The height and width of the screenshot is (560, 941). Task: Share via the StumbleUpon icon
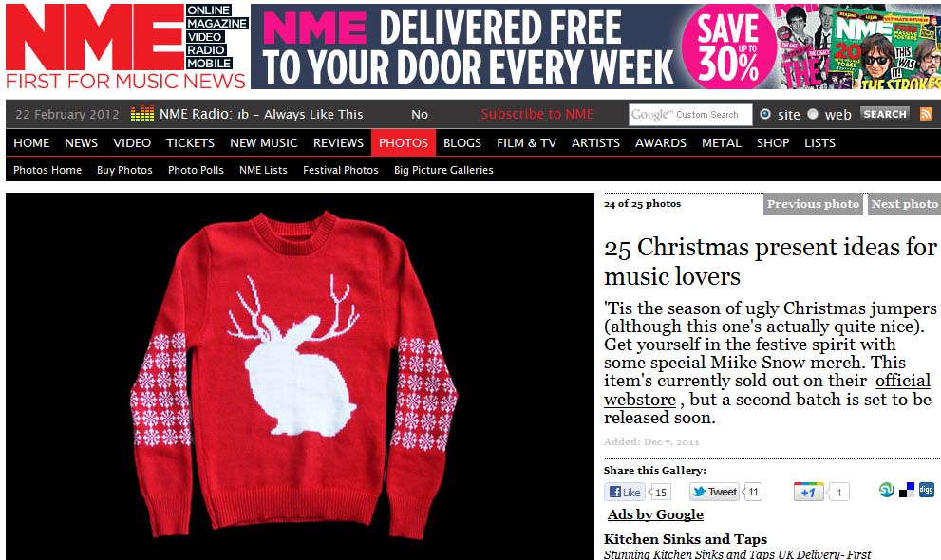pos(886,491)
